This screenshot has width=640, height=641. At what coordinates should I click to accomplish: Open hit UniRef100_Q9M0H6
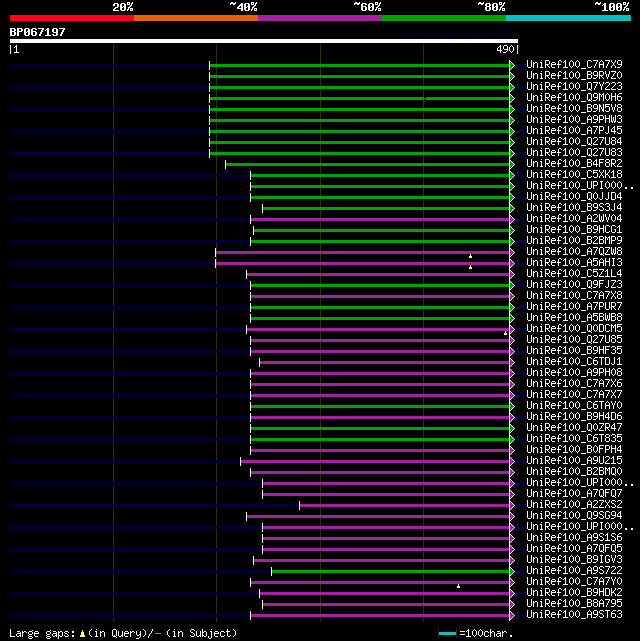(574, 98)
